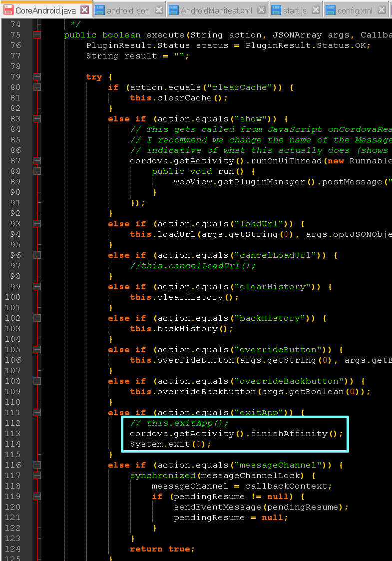Close the CoreAndroid.java tab

click(x=85, y=9)
